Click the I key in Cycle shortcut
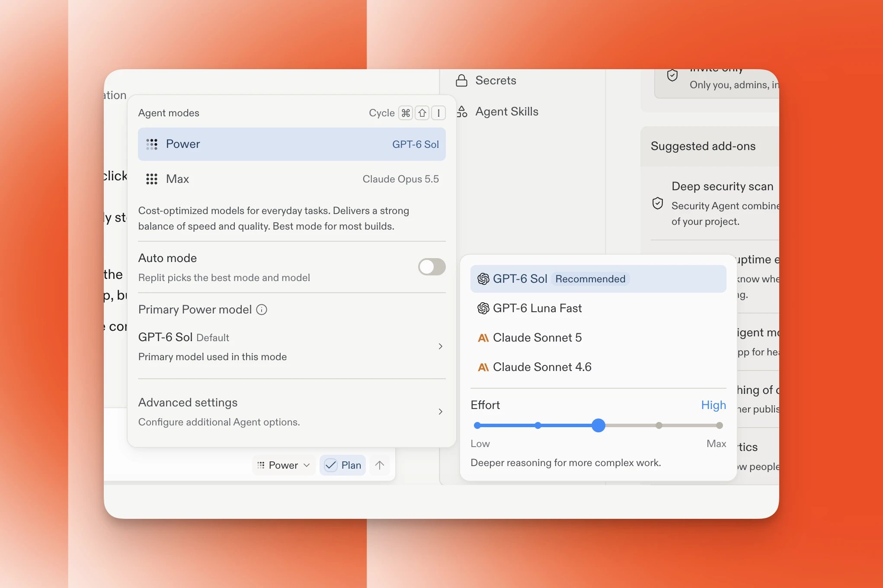Viewport: 883px width, 588px height. click(x=438, y=113)
